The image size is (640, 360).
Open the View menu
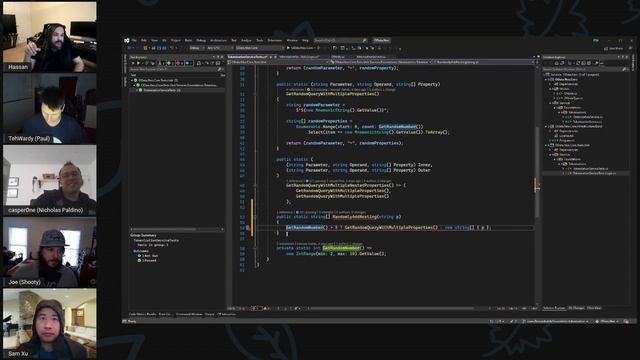pyautogui.click(x=154, y=40)
